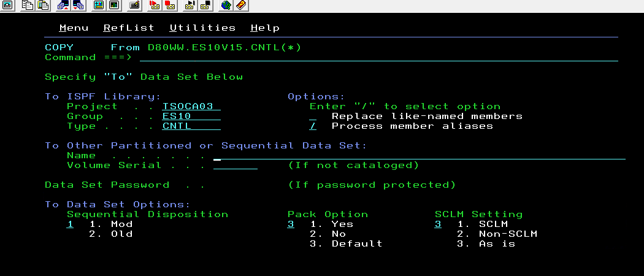
Task: Click the 'Process member aliases' label
Action: [412, 126]
